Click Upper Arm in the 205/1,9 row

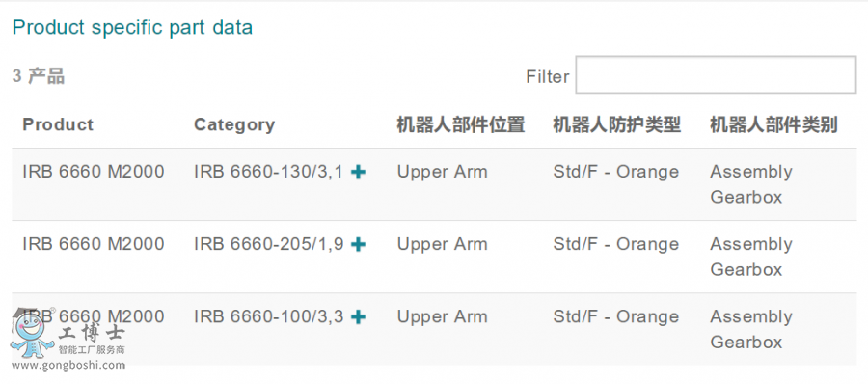(443, 244)
